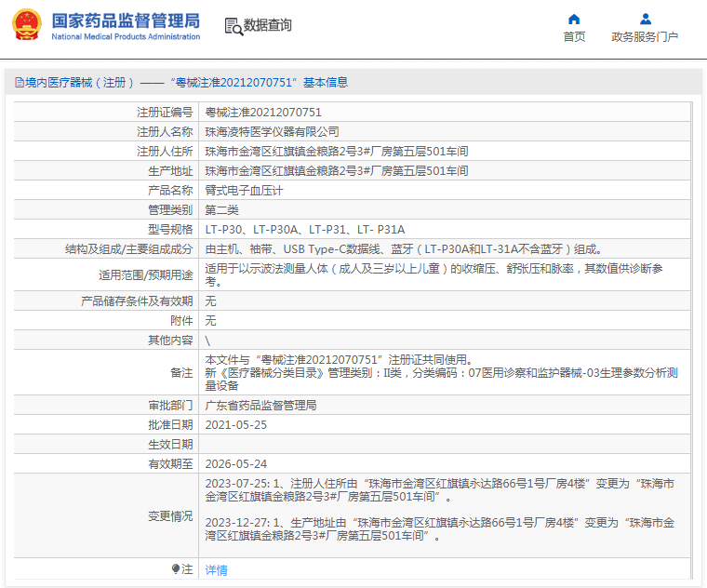Select expiry date 2026-05-24
This screenshot has width=707, height=588.
(x=235, y=464)
